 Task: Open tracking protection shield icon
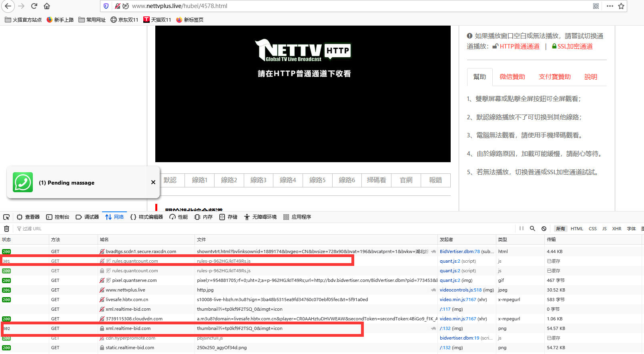106,6
